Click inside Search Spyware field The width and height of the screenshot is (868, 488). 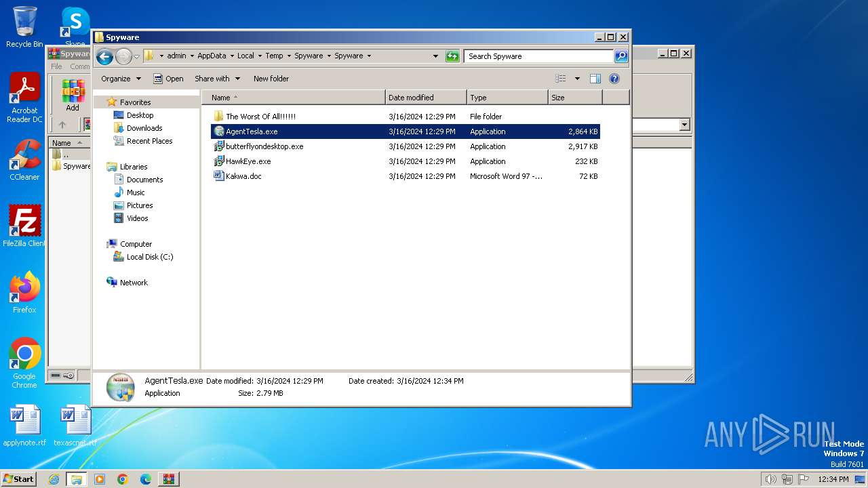coord(539,56)
